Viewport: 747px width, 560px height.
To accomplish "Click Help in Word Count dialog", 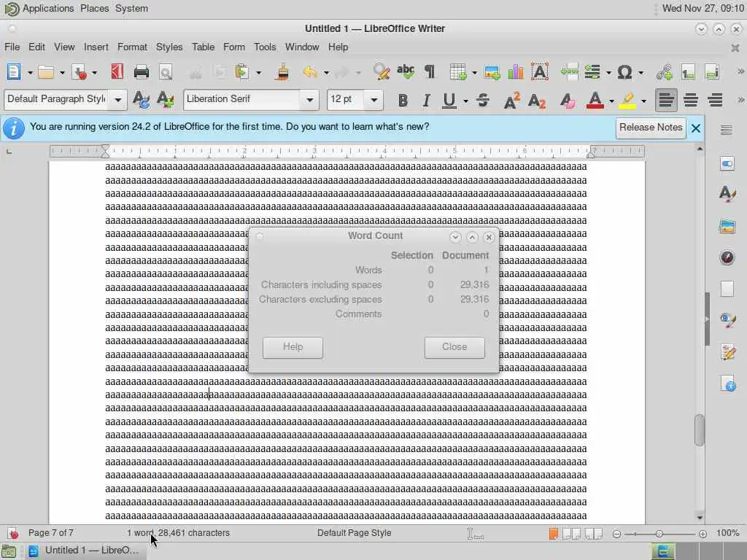I will coord(293,347).
